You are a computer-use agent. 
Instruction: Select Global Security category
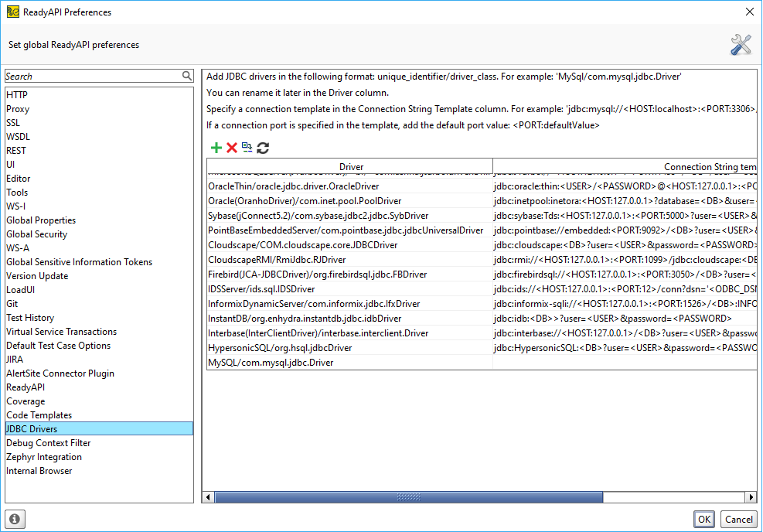(x=99, y=234)
